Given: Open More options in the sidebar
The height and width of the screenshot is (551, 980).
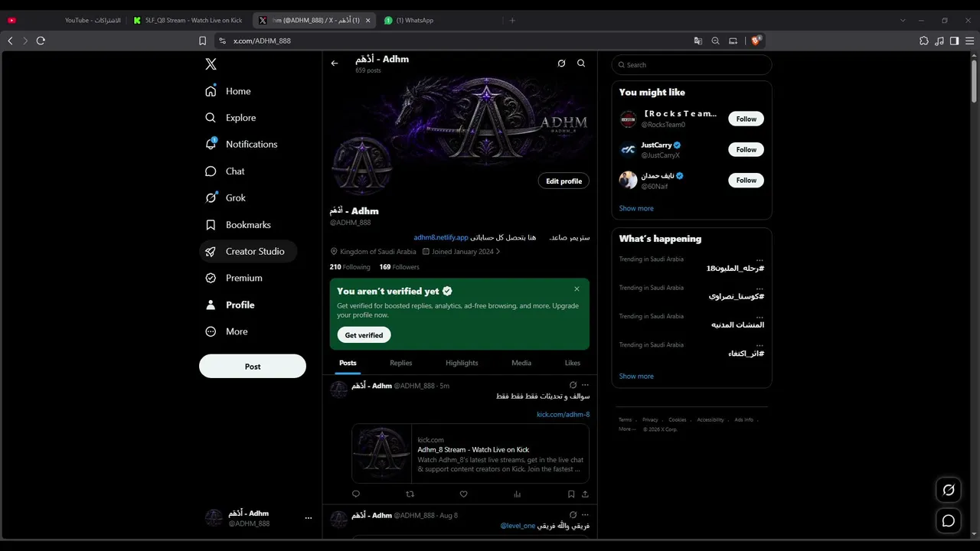Looking at the screenshot, I should pos(227,331).
